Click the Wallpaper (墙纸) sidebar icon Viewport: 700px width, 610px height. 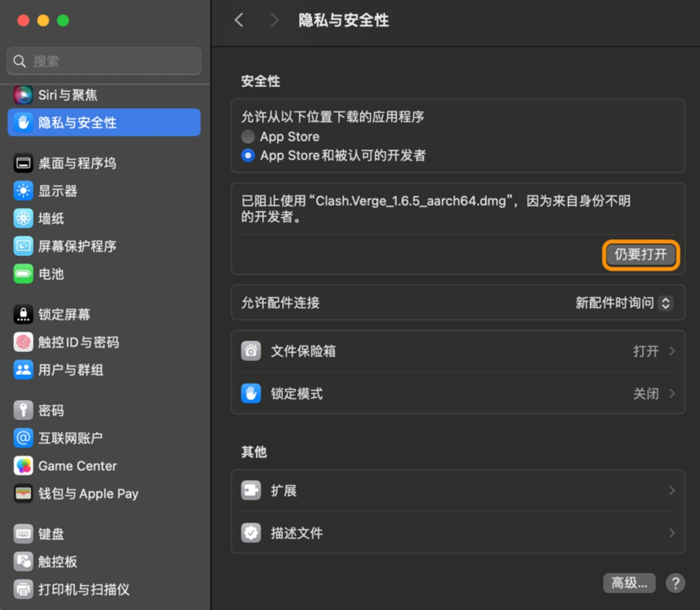[23, 219]
